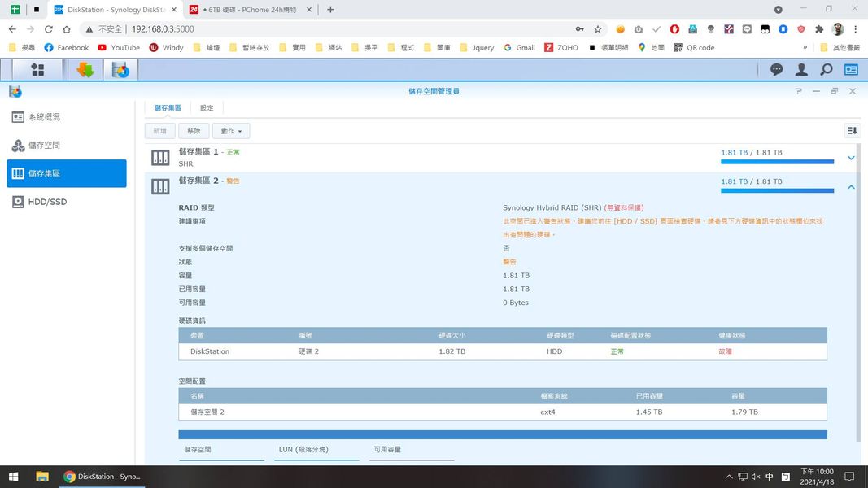Open the DSM main menu icon
The image size is (868, 488).
click(x=37, y=70)
